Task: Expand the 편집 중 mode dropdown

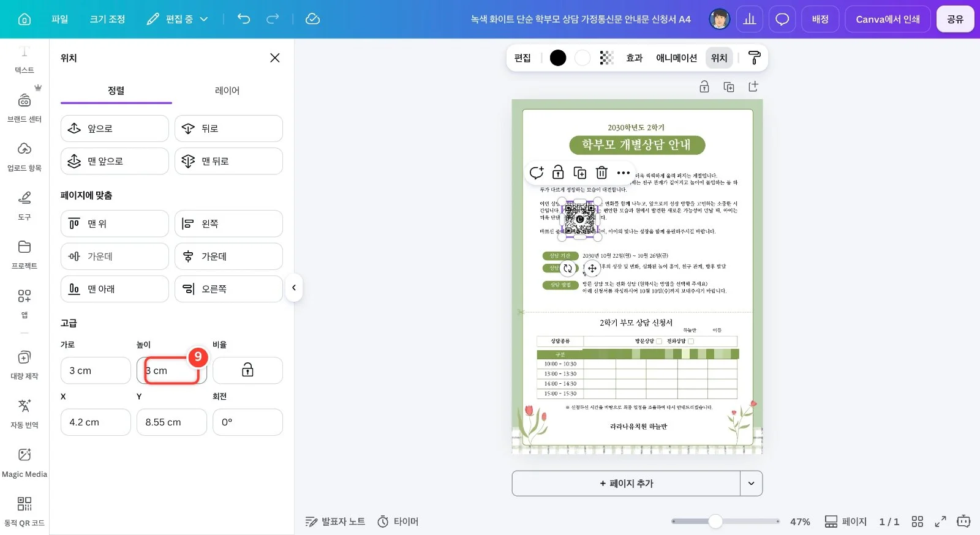Action: click(178, 19)
